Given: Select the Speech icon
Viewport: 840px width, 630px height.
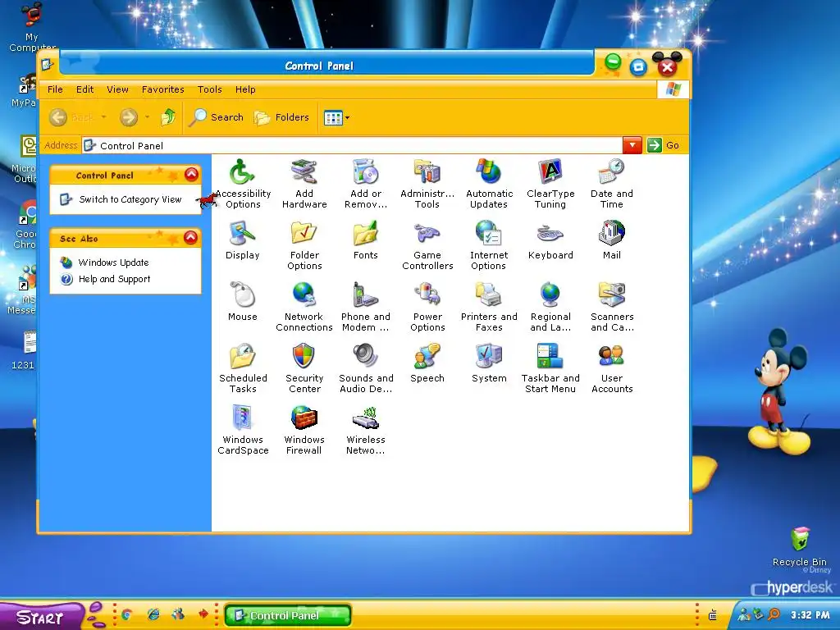Looking at the screenshot, I should click(x=427, y=363).
